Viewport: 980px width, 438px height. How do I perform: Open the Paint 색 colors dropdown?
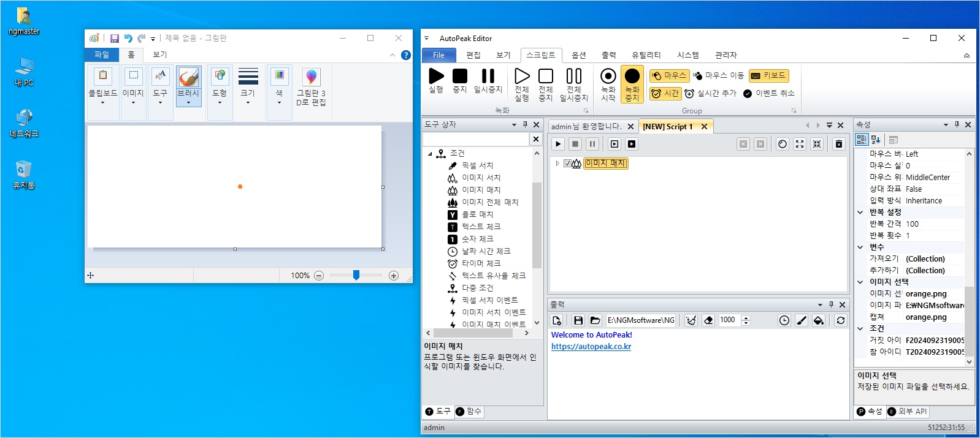[x=279, y=92]
